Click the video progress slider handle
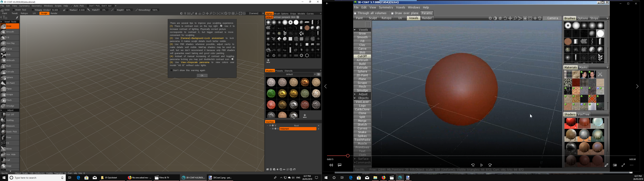Viewport: 644px width, 181px height. coord(347,156)
